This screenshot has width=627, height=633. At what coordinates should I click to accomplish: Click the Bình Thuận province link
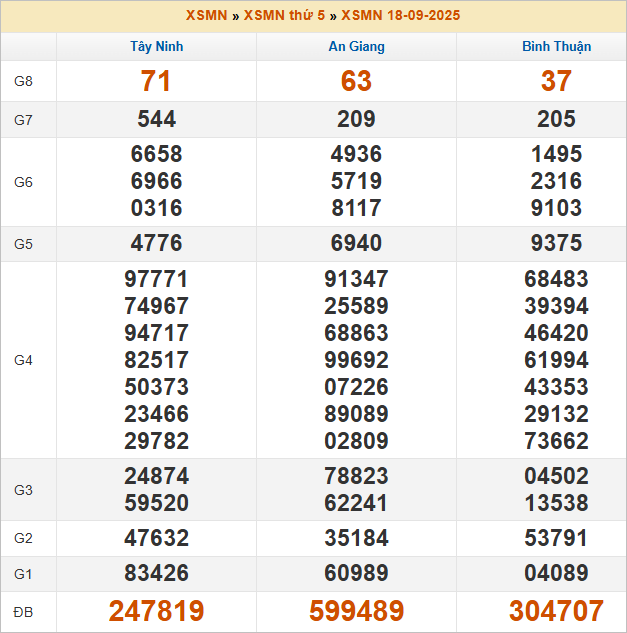[x=556, y=47]
